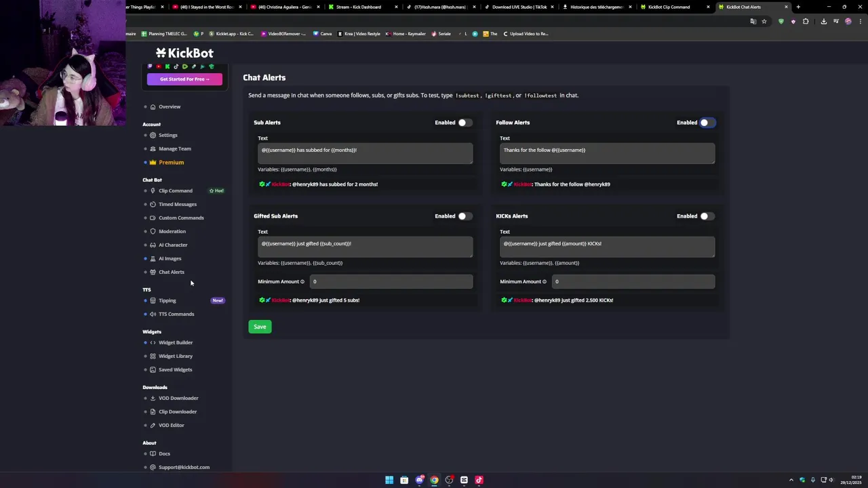Click the Sub Alerts text field
The width and height of the screenshot is (868, 488).
(x=365, y=153)
